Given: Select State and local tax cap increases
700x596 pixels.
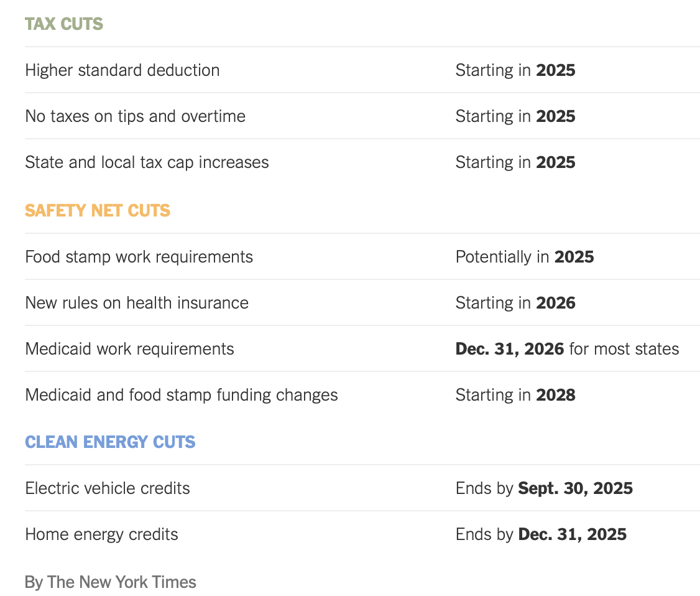Looking at the screenshot, I should click(147, 162).
